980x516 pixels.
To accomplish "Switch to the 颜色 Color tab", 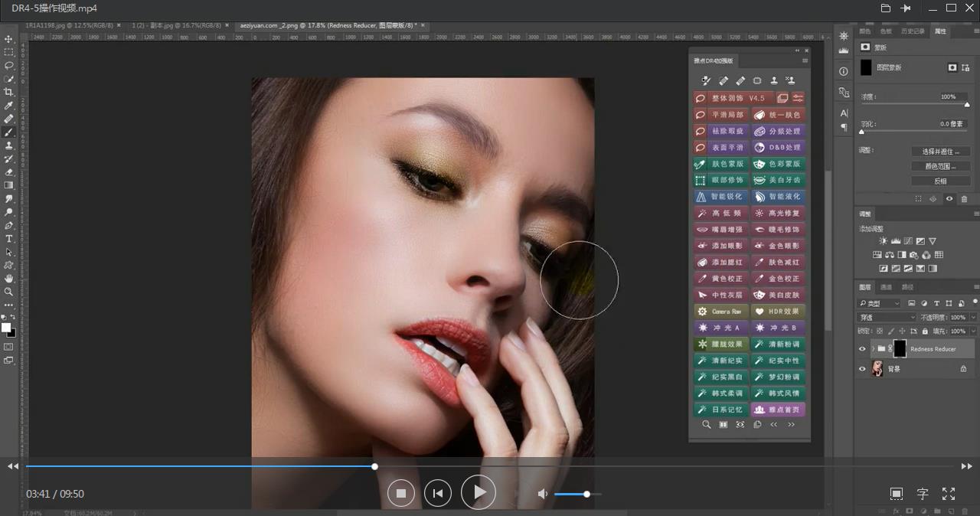I will [x=865, y=31].
